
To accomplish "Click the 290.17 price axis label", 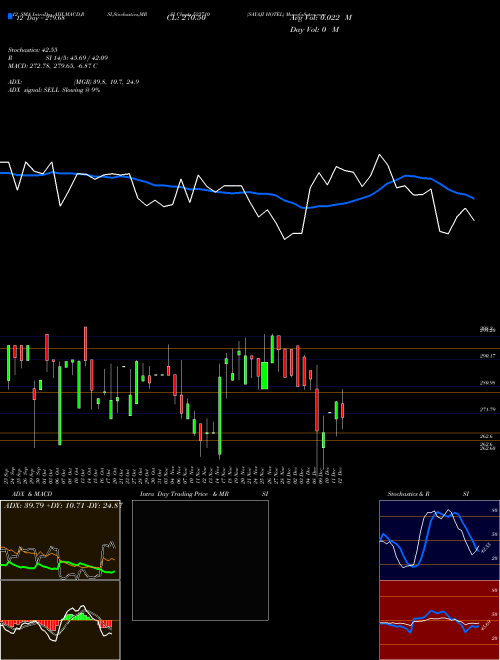I will (x=487, y=356).
